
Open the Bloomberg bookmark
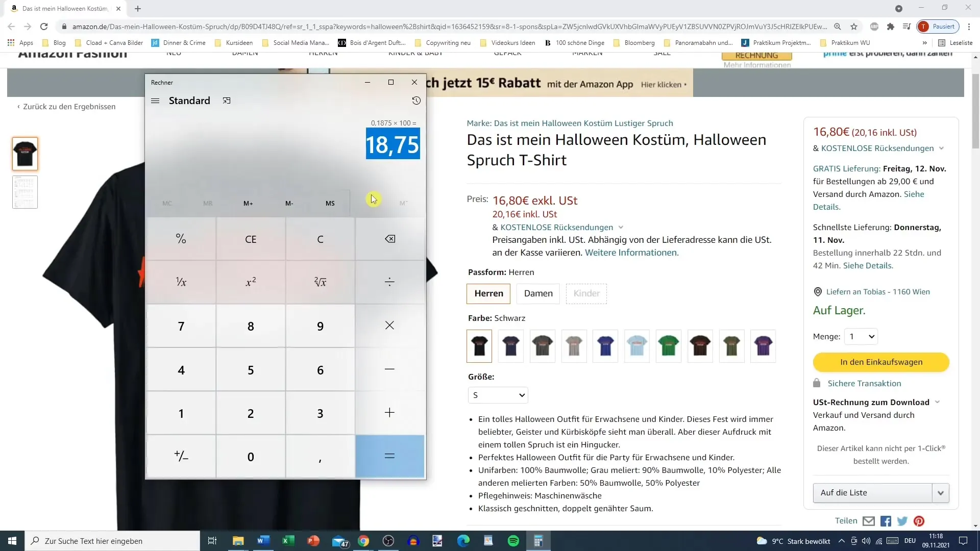pos(634,43)
